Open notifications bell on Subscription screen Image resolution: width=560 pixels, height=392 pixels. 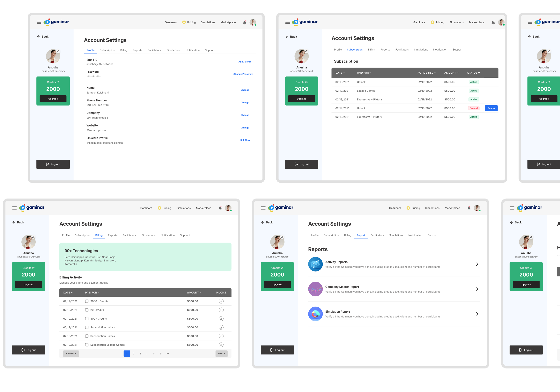493,22
